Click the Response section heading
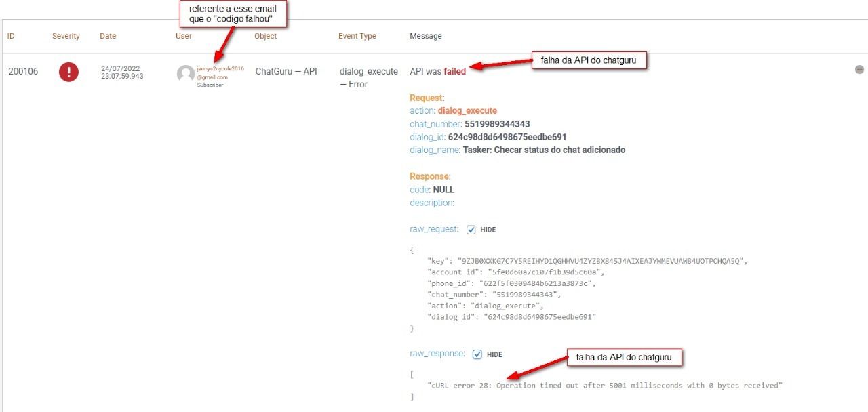This screenshot has width=868, height=412. [x=430, y=176]
